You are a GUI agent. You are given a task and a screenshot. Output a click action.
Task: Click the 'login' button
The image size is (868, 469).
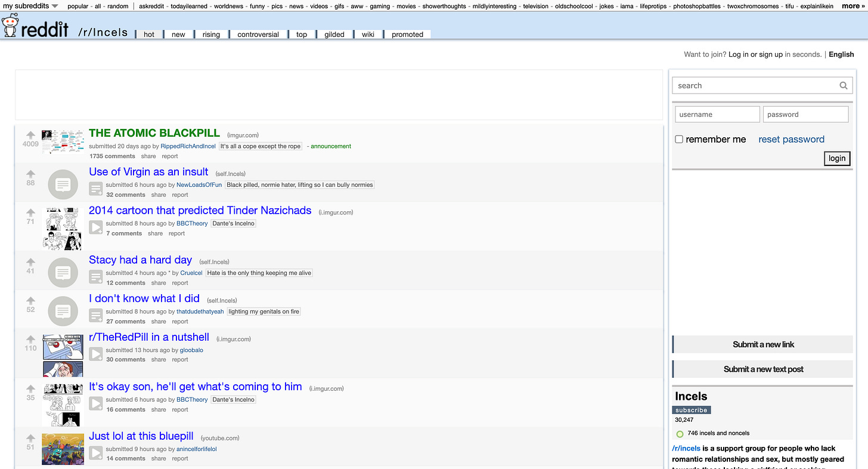click(837, 158)
